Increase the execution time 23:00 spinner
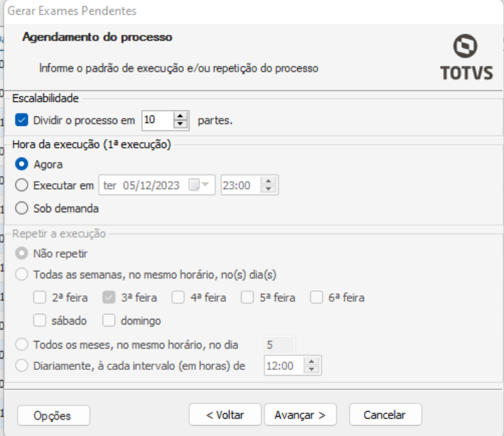 pos(269,182)
